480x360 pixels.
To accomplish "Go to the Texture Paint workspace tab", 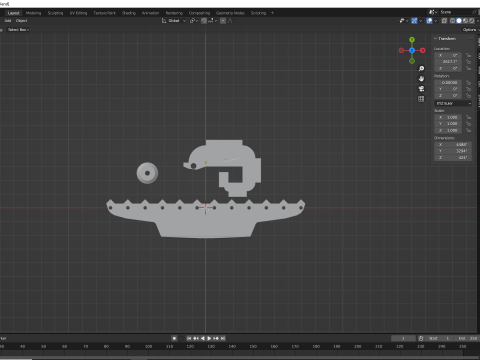I will coord(104,13).
